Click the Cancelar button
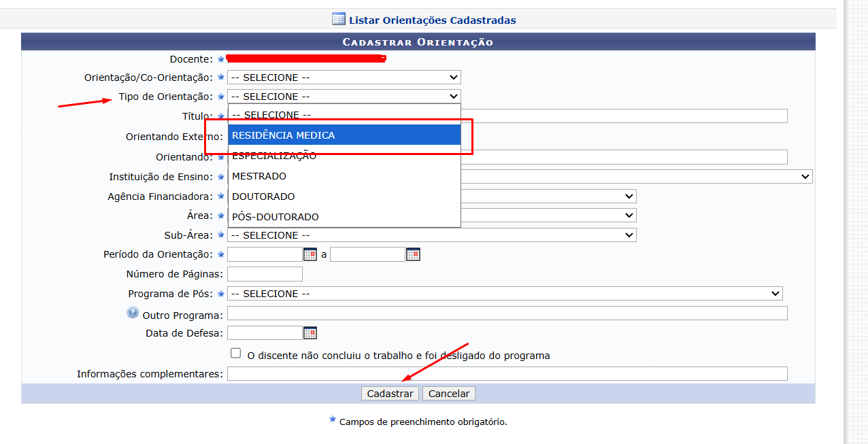 pos(449,394)
